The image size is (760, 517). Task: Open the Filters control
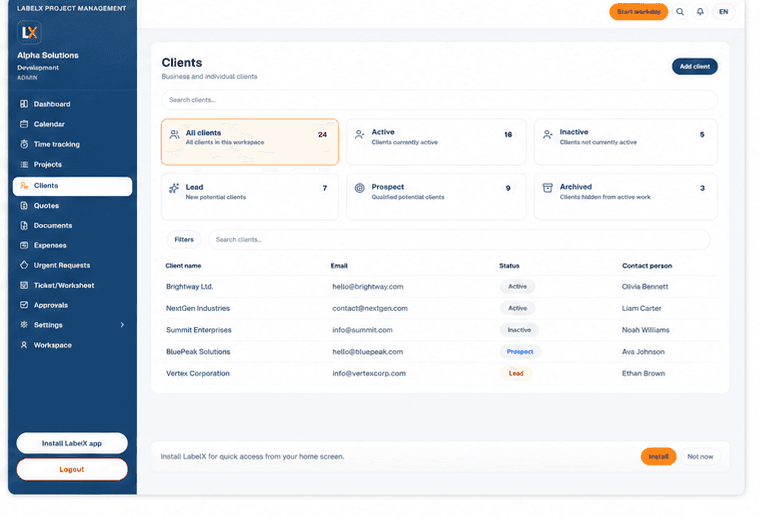pyautogui.click(x=184, y=239)
